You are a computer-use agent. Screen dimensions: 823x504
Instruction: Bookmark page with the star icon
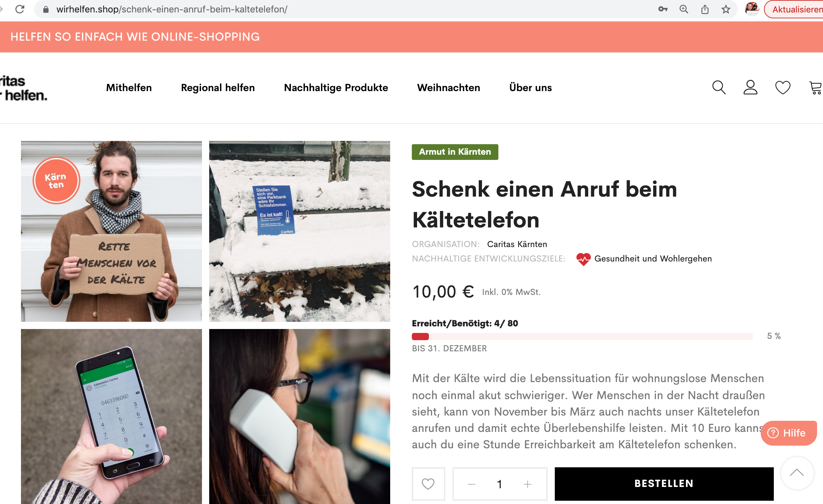(x=726, y=10)
